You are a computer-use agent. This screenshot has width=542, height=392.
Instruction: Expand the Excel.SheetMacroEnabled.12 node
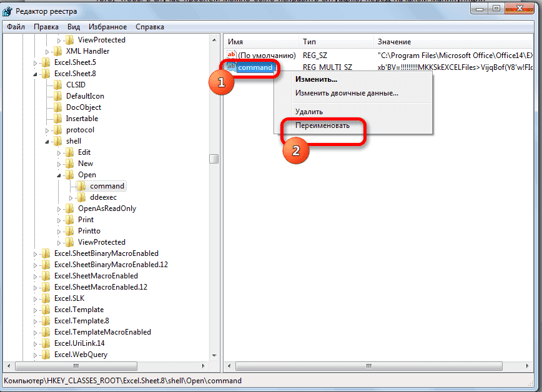(35, 288)
